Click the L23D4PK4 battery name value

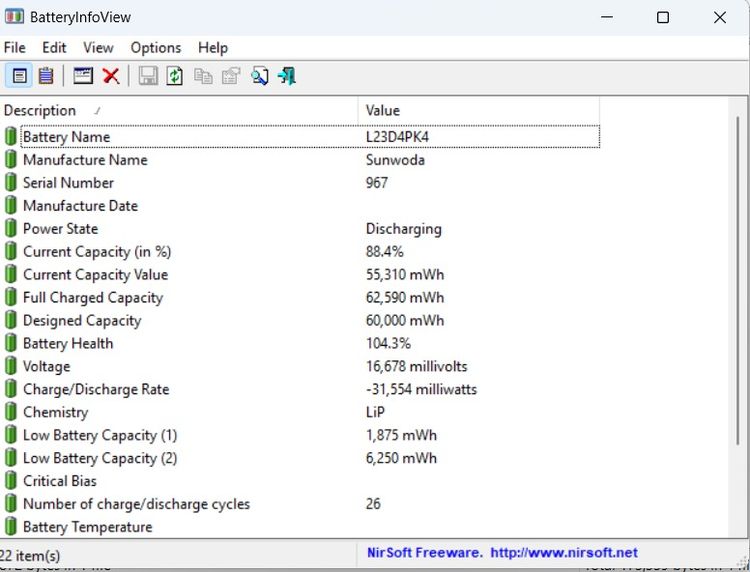click(397, 137)
